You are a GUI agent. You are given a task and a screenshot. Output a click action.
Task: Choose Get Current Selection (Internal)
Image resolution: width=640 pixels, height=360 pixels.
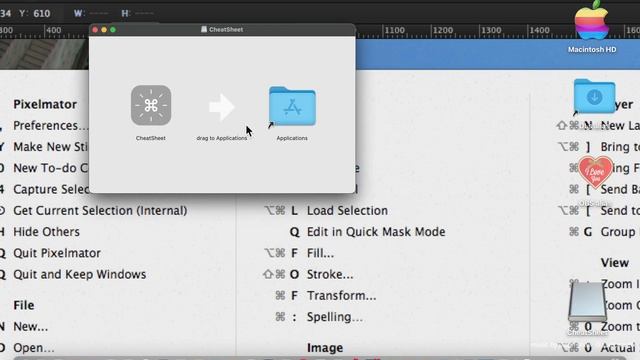(100, 211)
